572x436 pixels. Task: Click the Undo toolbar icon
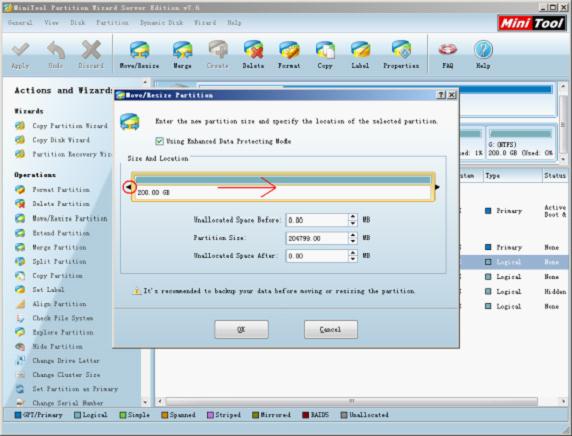(55, 55)
